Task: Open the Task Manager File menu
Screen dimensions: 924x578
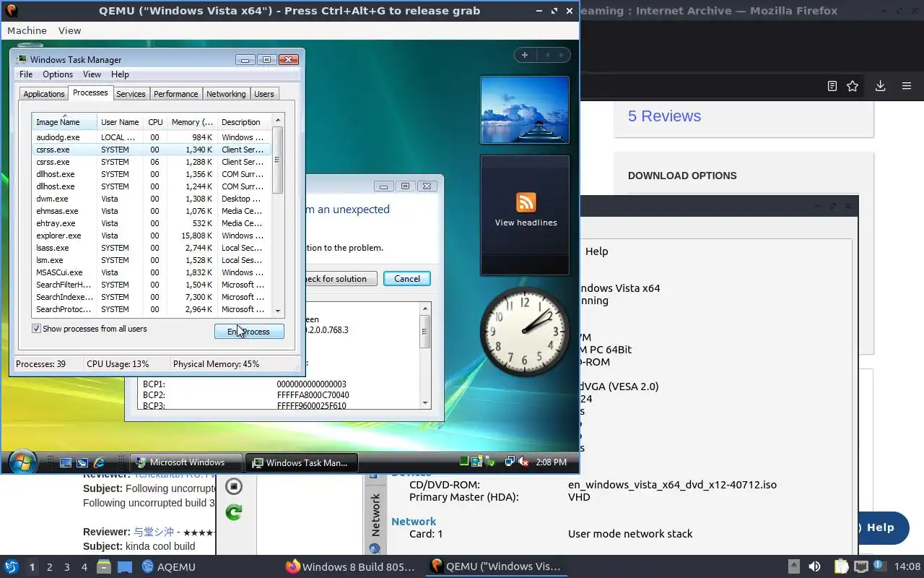Action: pos(26,74)
